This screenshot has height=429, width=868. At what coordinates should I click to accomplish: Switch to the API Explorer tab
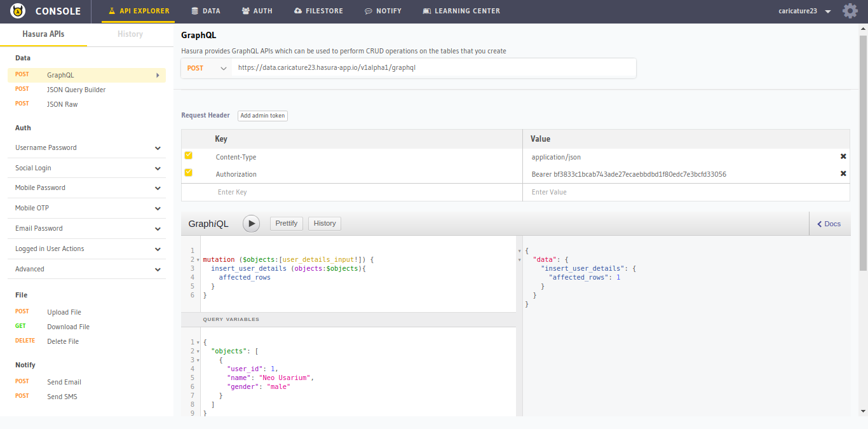(139, 11)
